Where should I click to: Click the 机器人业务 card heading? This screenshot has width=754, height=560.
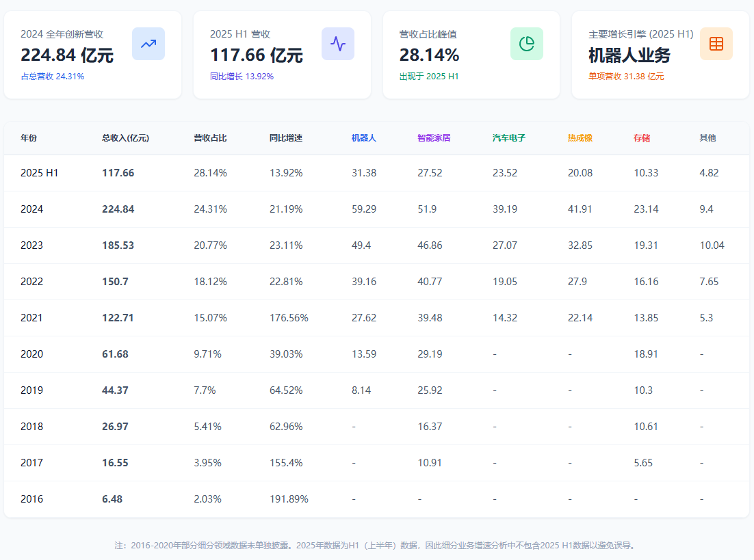(629, 55)
